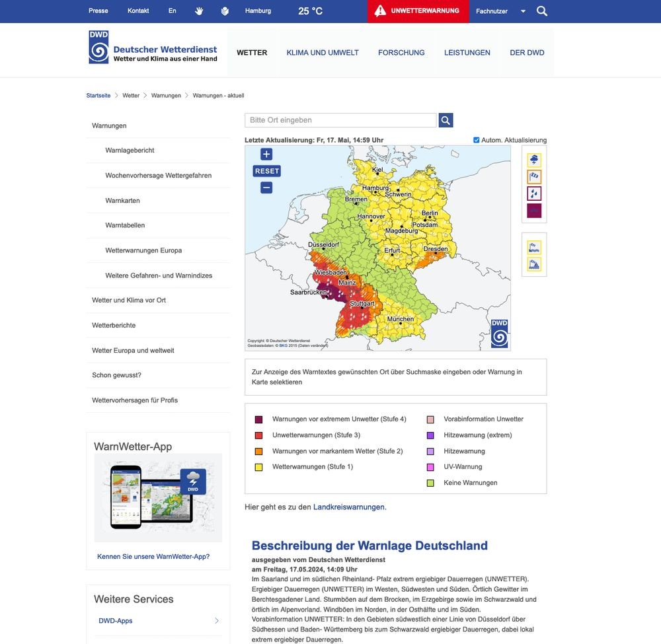Click the DWD spiral logo in header
The width and height of the screenshot is (661, 644).
click(98, 47)
